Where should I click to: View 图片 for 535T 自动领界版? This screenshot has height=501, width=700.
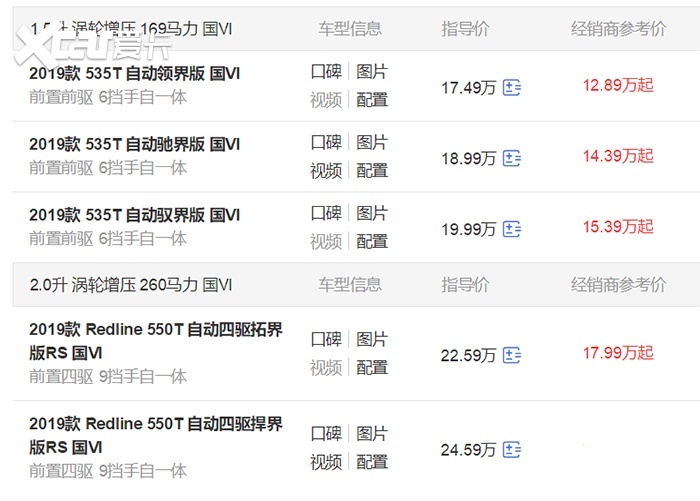(372, 72)
